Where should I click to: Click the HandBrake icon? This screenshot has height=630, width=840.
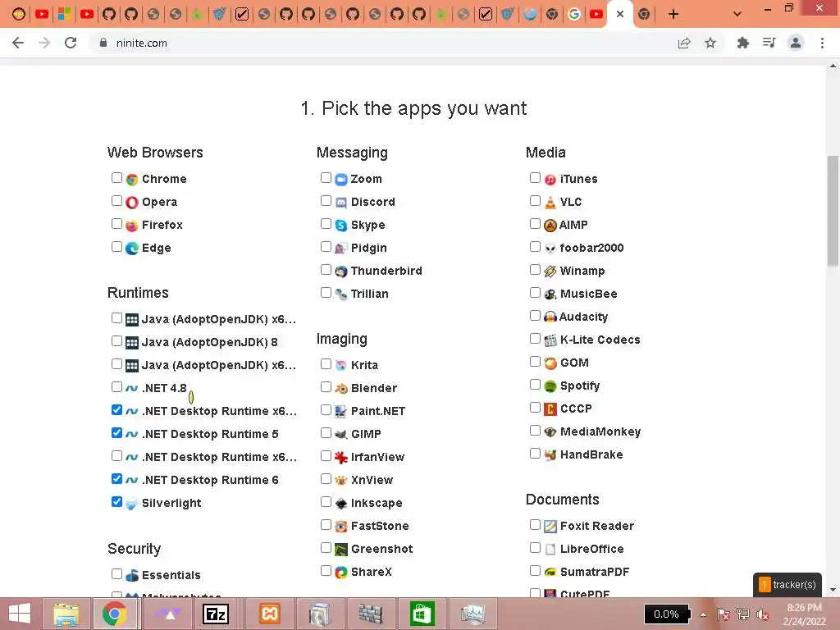(x=550, y=455)
